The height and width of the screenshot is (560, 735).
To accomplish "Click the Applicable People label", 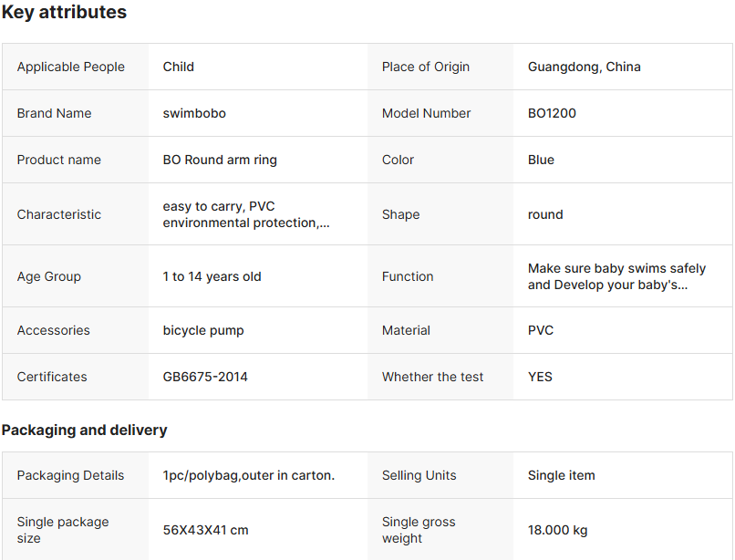I will point(70,67).
